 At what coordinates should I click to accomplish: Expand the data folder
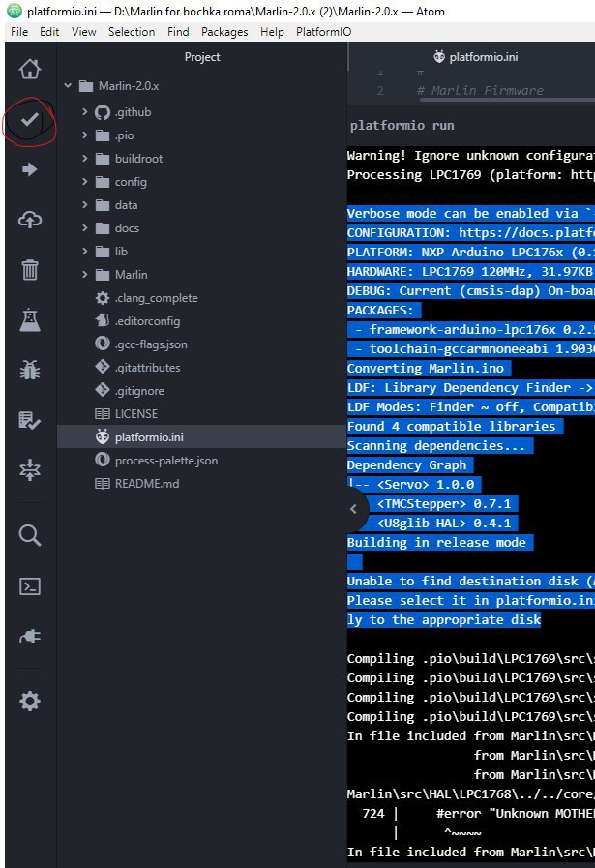(85, 205)
